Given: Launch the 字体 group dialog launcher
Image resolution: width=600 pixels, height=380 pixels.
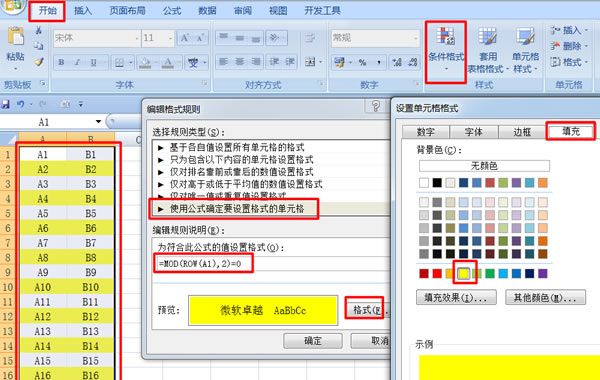Looking at the screenshot, I should click(x=205, y=83).
